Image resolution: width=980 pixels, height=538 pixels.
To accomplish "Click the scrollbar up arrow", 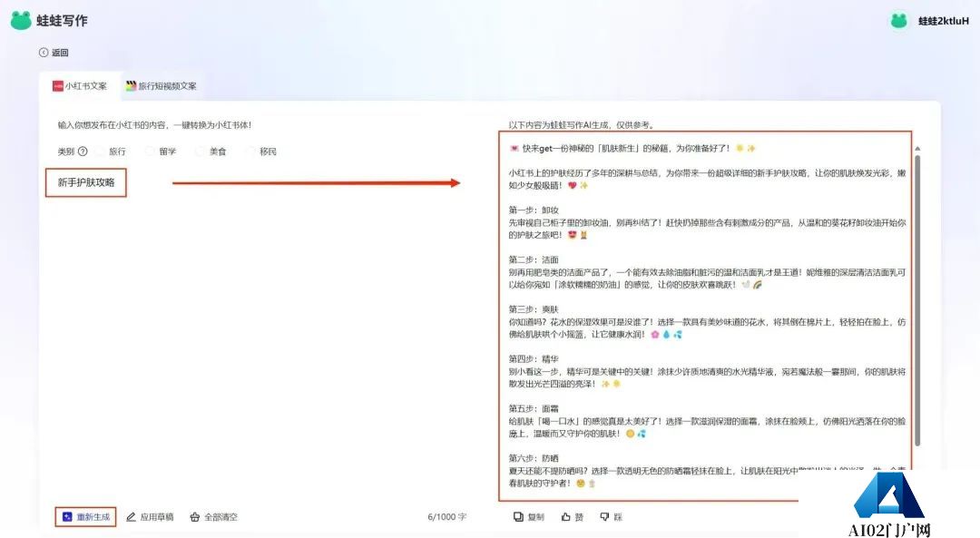I will click(x=916, y=149).
